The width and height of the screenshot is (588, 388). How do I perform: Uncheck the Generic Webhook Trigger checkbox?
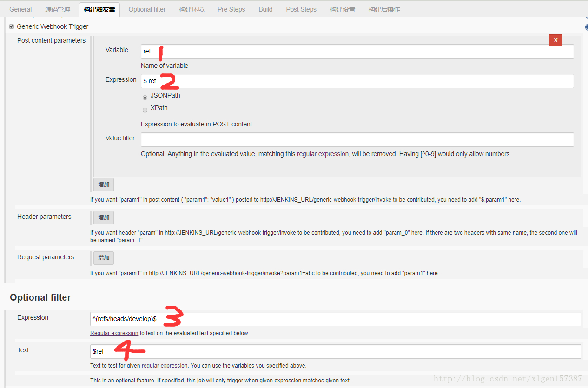point(12,27)
